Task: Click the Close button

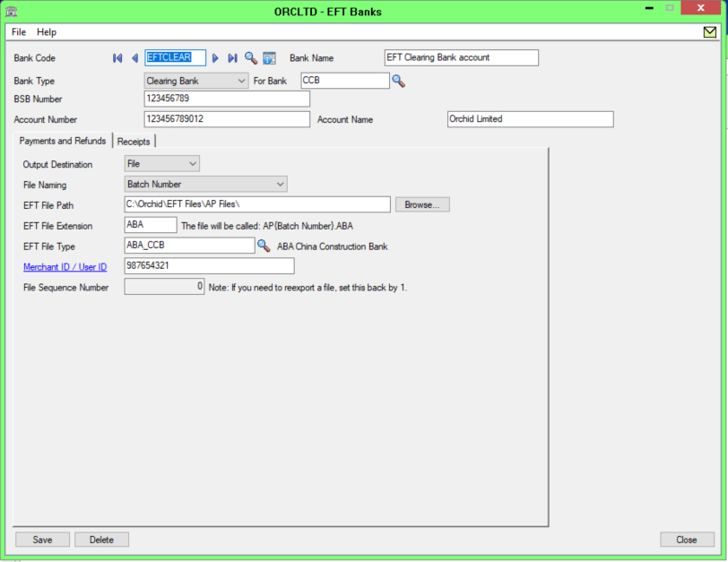Action: click(x=687, y=540)
